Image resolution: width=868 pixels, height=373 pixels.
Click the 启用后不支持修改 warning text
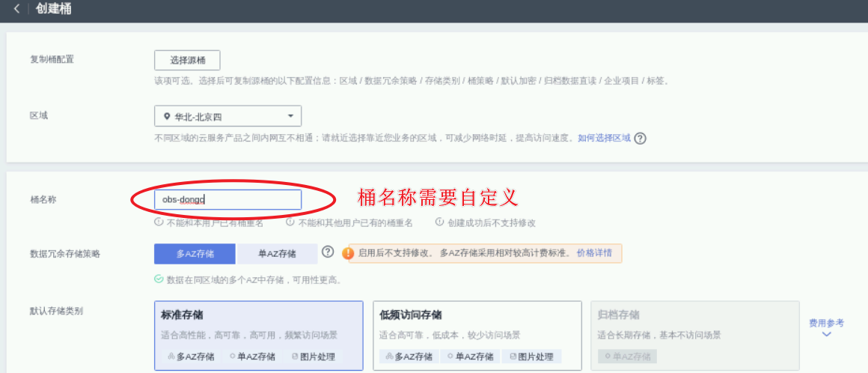click(x=465, y=253)
